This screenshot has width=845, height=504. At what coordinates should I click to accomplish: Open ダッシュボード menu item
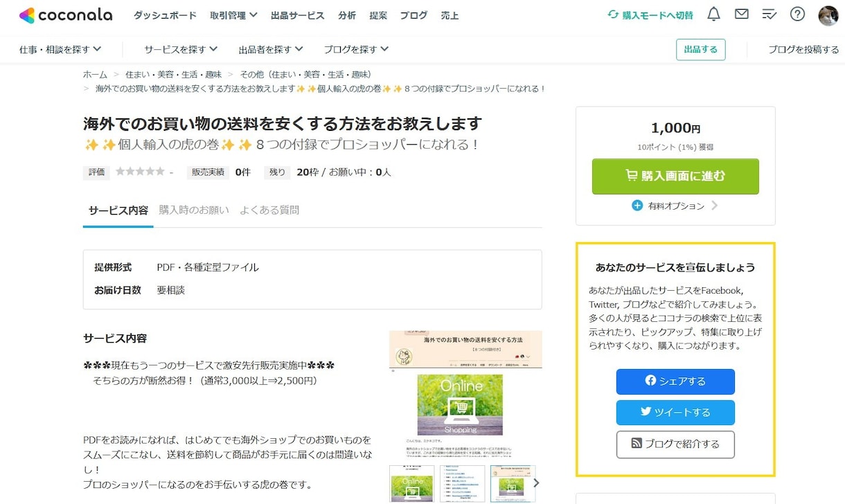[x=165, y=15]
